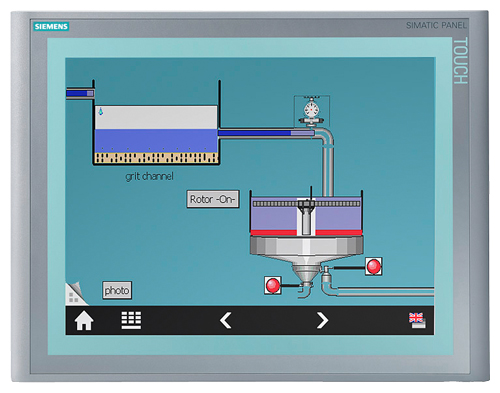Click the SIEMENS logo on the bezel
This screenshot has width=500, height=393.
pyautogui.click(x=51, y=26)
